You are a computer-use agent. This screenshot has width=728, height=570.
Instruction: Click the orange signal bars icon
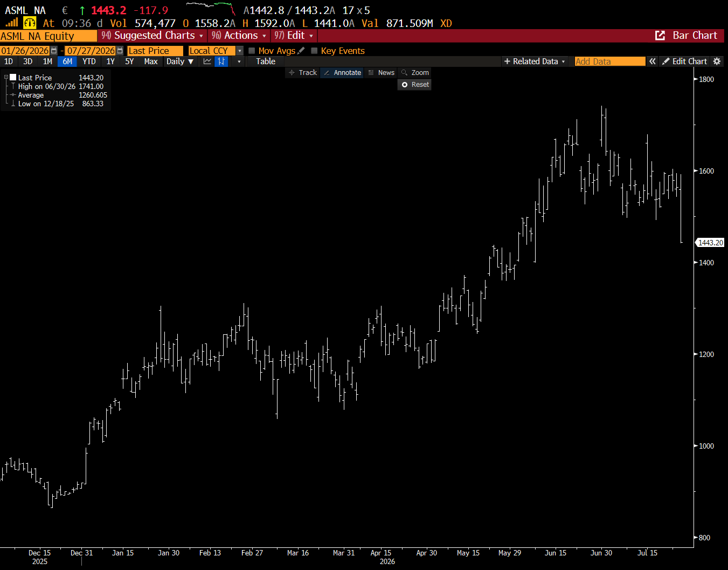point(12,23)
